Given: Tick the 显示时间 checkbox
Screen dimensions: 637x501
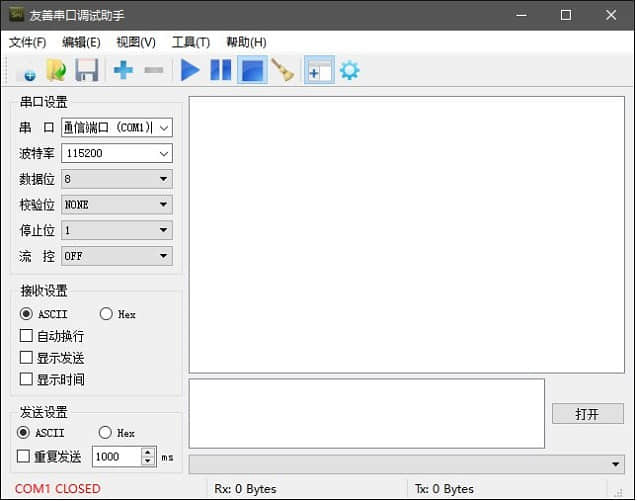Looking at the screenshot, I should click(x=27, y=380).
